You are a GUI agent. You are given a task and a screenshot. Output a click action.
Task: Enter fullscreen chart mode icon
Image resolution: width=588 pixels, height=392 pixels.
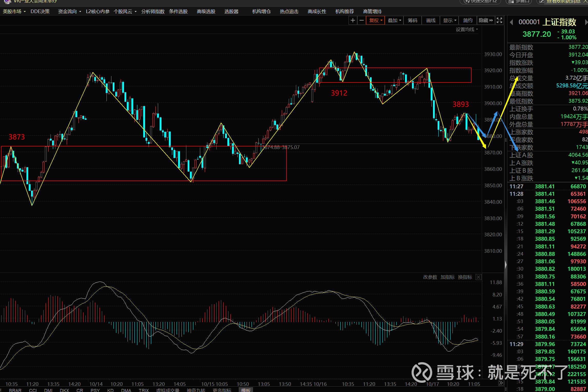pos(499,20)
